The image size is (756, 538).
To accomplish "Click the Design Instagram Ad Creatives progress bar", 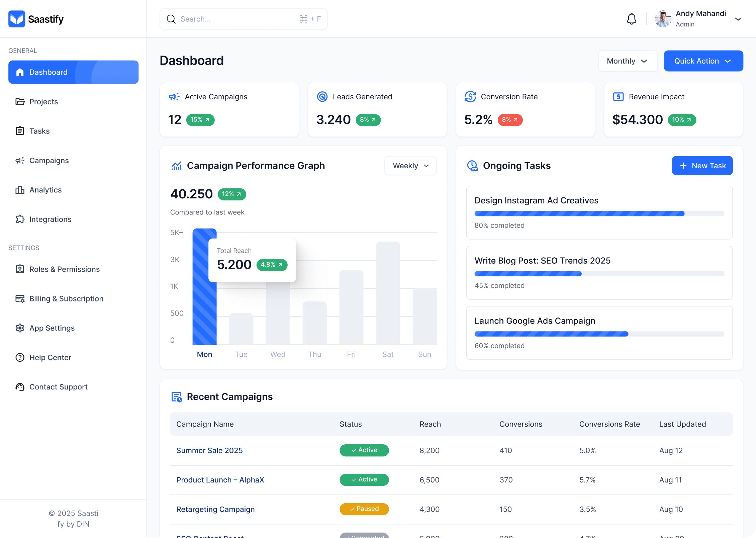I will [x=599, y=213].
